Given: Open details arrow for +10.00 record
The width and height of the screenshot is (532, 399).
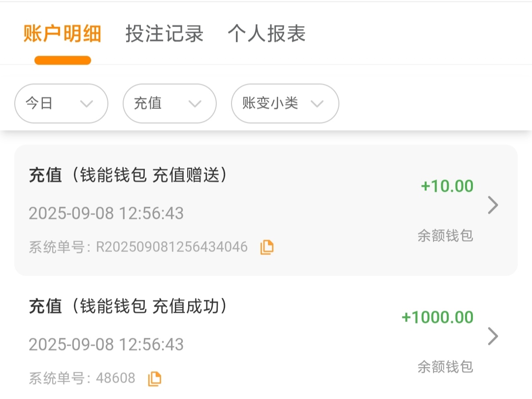Looking at the screenshot, I should tap(493, 205).
